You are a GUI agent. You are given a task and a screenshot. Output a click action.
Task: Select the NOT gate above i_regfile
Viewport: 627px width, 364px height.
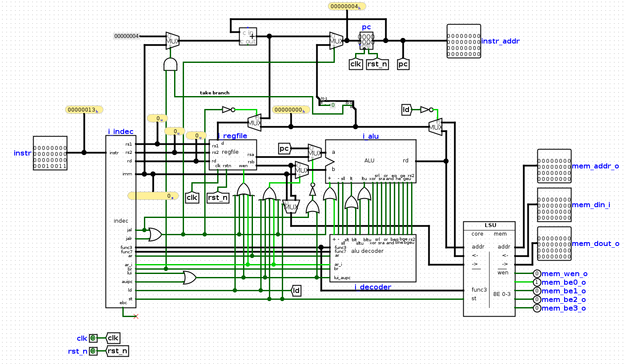228,110
